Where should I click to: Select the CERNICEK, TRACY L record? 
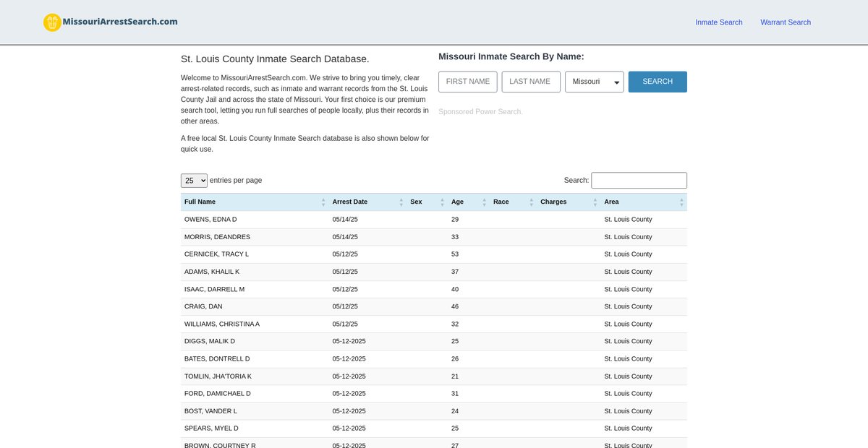click(x=216, y=254)
